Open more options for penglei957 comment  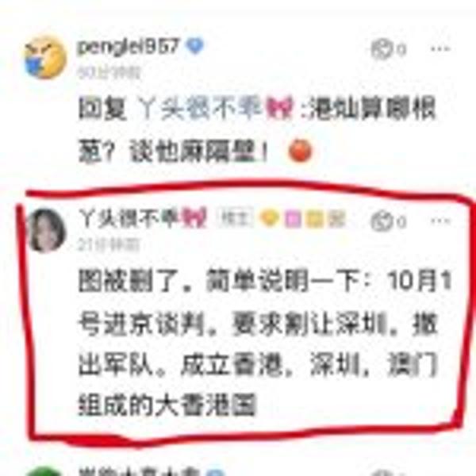440,49
